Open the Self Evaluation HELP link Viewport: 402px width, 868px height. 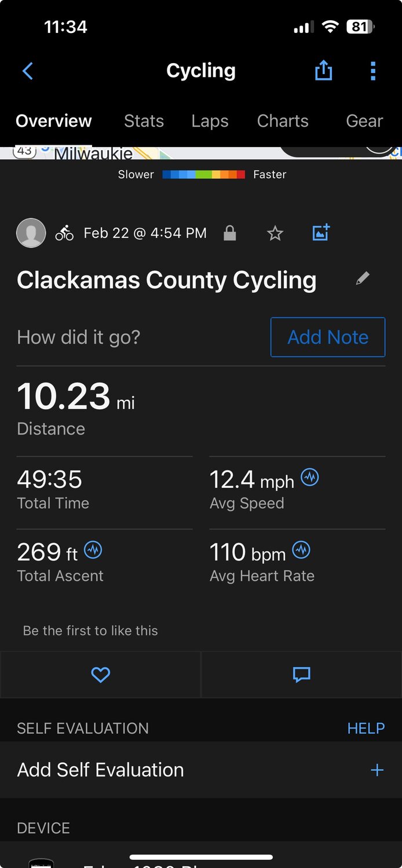(366, 728)
